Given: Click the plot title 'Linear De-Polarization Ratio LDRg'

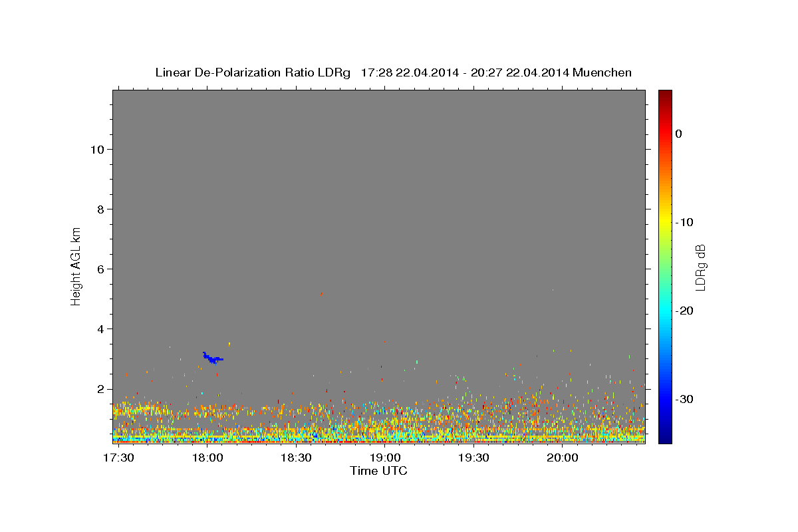Looking at the screenshot, I should [253, 72].
